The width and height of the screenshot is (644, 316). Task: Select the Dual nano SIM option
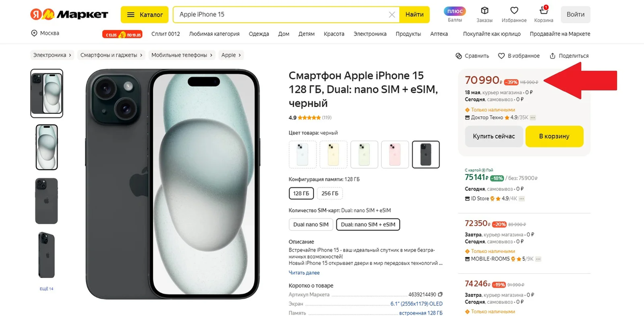311,224
